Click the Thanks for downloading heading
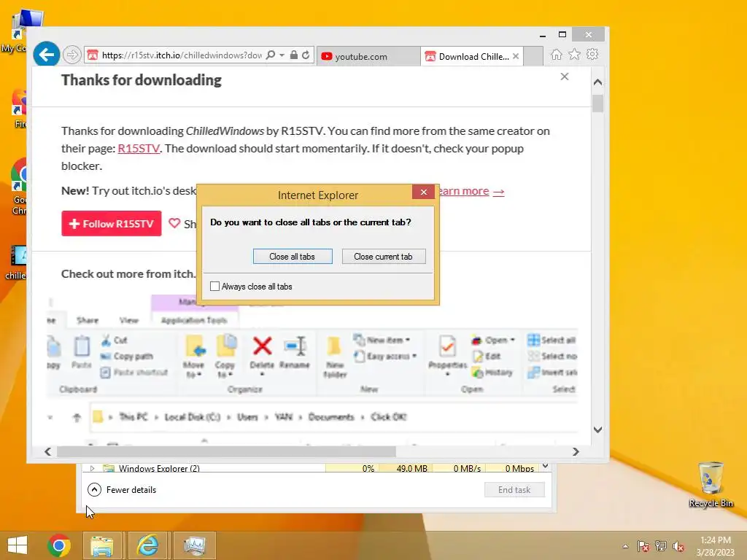 tap(141, 80)
